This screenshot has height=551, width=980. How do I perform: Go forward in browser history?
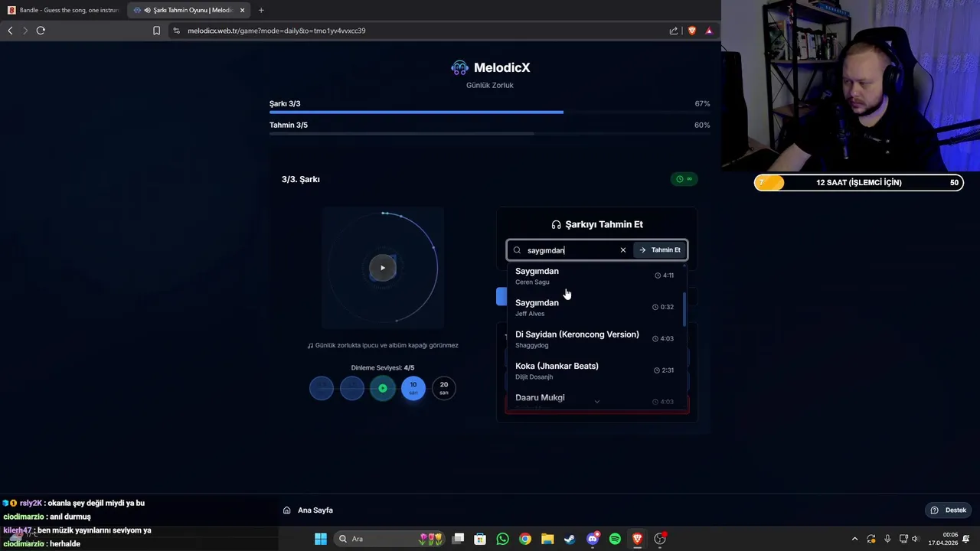[25, 31]
